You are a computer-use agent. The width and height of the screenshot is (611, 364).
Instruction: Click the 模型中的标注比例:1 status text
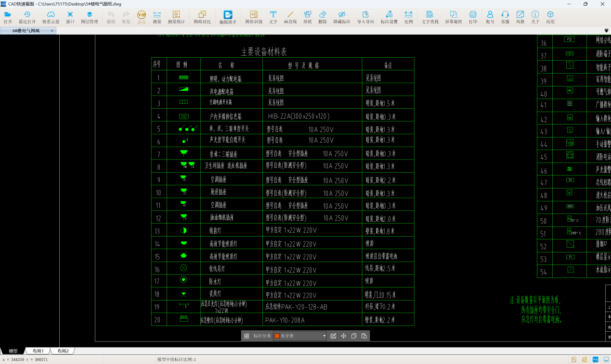click(x=177, y=359)
